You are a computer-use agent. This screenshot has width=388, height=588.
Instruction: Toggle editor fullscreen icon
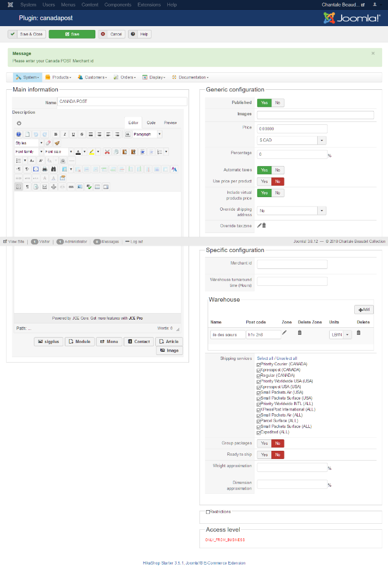click(x=36, y=169)
